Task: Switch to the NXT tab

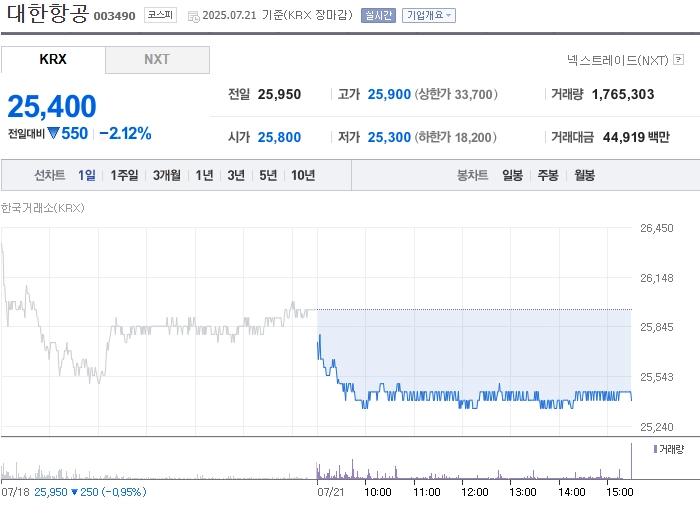Action: coord(157,59)
